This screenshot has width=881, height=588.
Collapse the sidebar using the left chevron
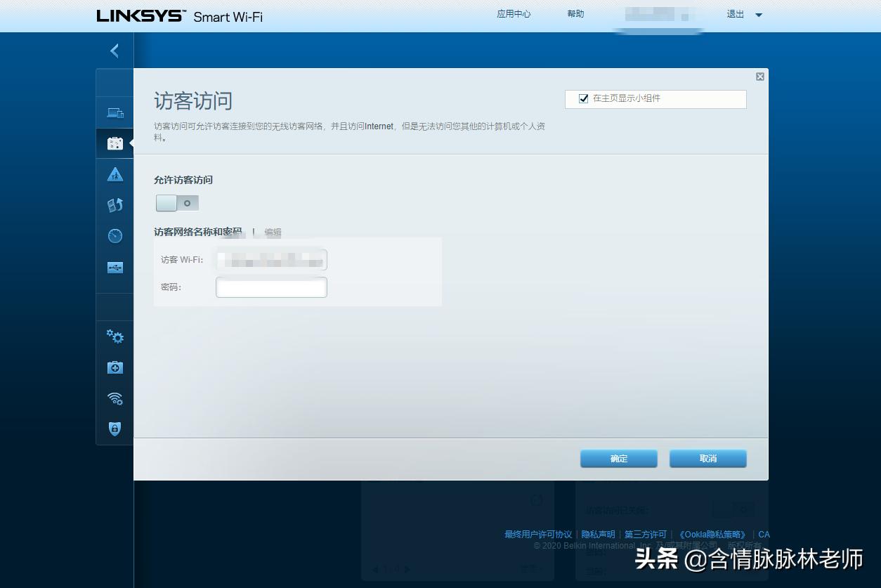click(114, 50)
